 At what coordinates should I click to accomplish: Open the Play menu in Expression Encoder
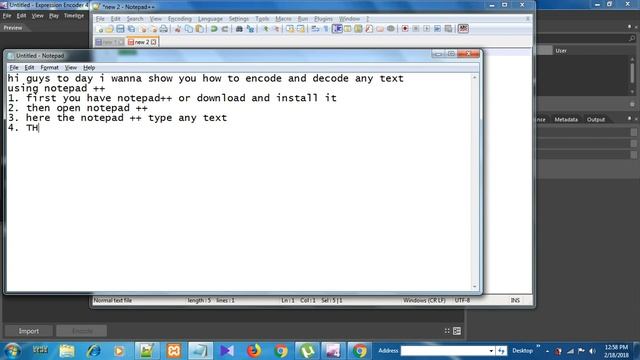[54, 16]
